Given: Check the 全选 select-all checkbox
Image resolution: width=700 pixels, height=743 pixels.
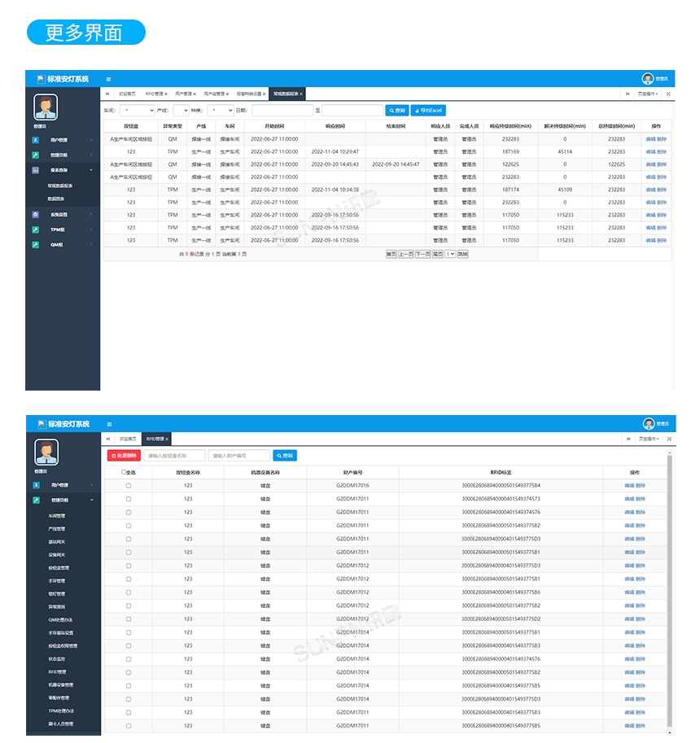Looking at the screenshot, I should (124, 472).
